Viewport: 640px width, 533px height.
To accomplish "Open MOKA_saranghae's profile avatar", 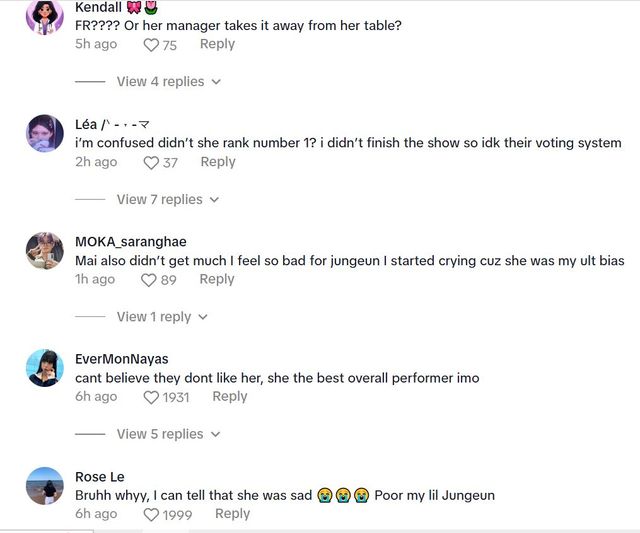I will (x=45, y=250).
